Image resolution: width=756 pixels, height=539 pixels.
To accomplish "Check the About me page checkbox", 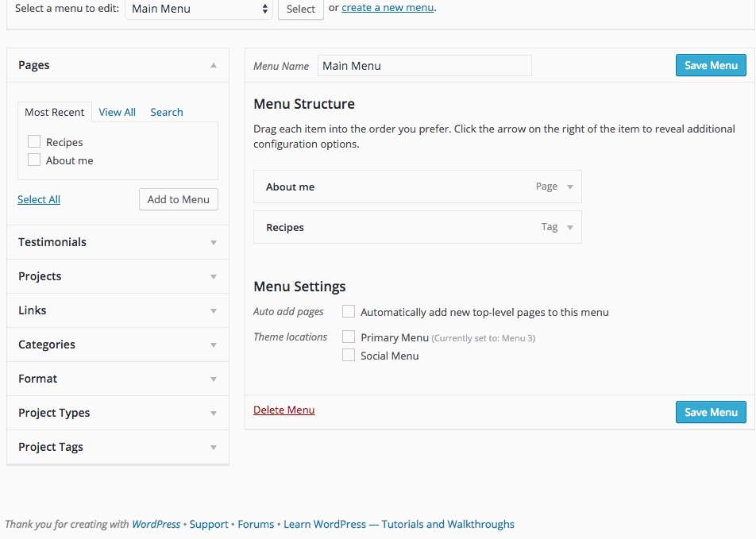I will coord(34,160).
